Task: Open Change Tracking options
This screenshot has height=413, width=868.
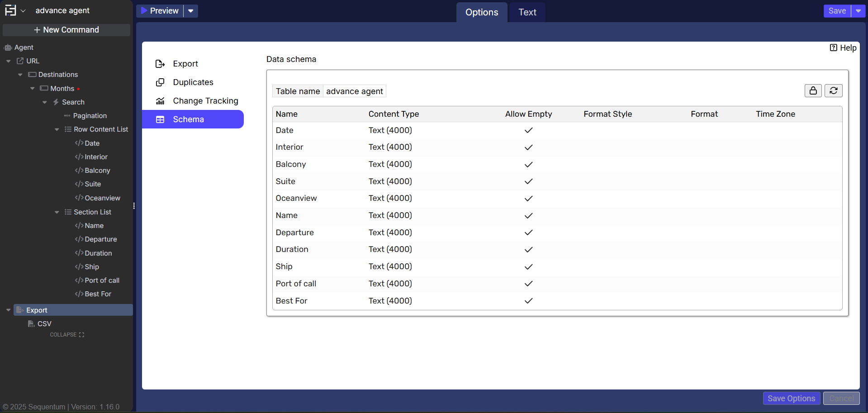Action: [205, 101]
